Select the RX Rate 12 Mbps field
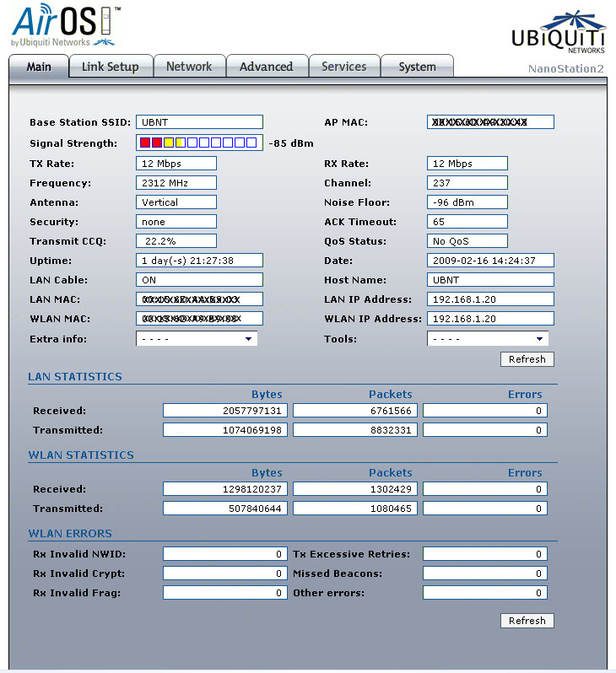 point(467,164)
